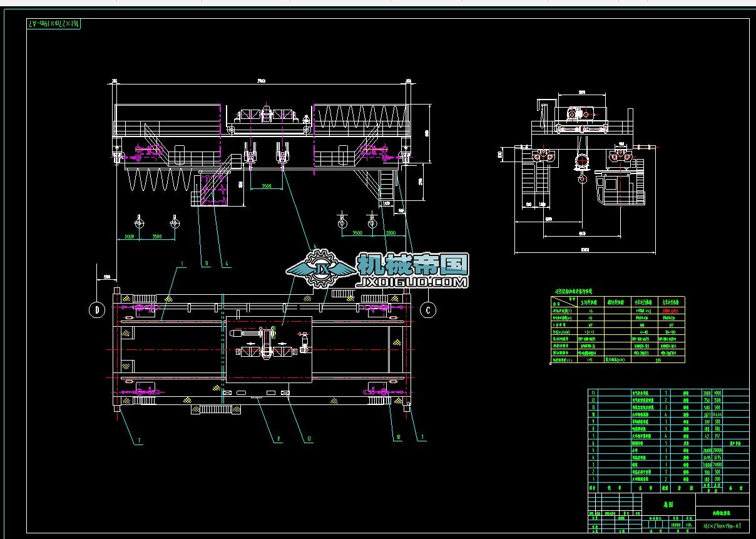Click the title block text 16t×27m×19m-A7
Viewport: 756px width, 539px height.
tap(722, 526)
